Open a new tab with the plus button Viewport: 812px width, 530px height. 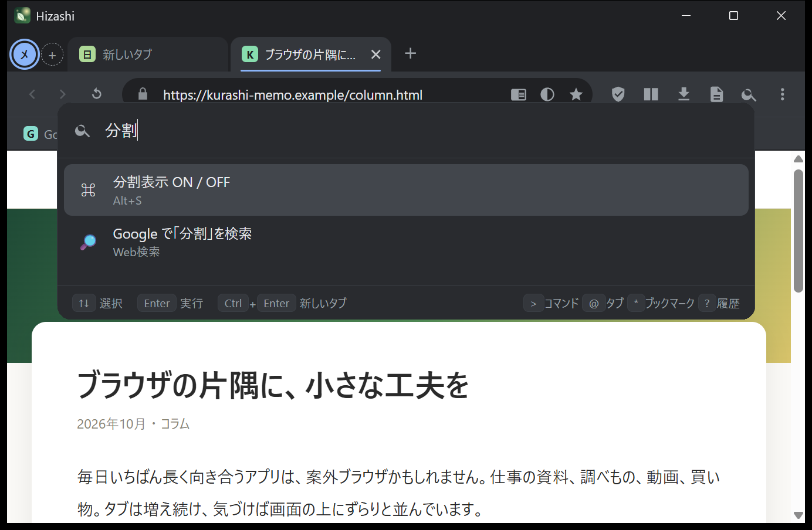pyautogui.click(x=411, y=53)
